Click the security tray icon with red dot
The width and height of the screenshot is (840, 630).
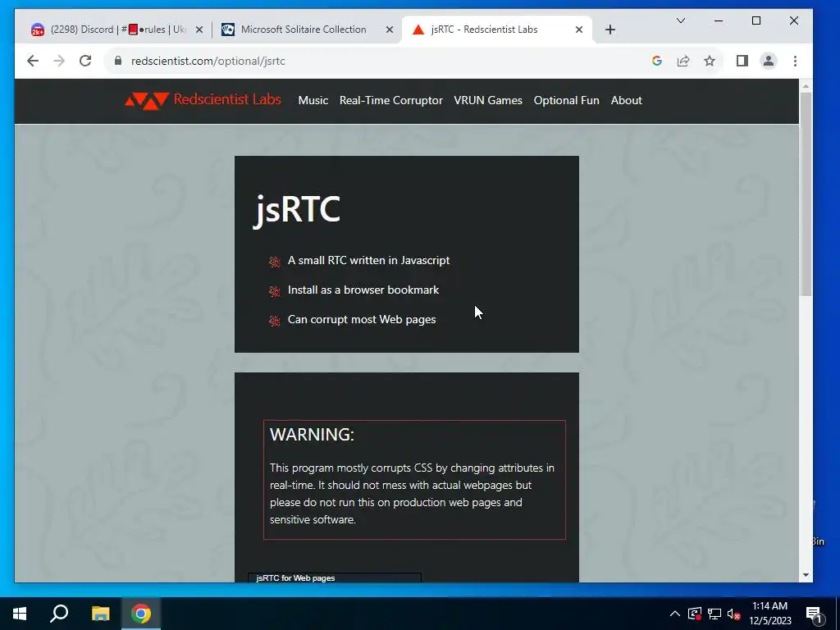(695, 614)
